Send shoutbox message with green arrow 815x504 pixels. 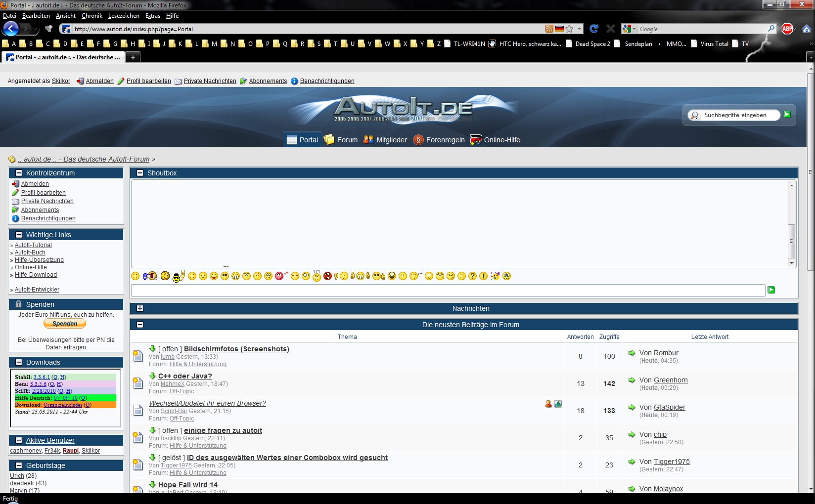771,290
